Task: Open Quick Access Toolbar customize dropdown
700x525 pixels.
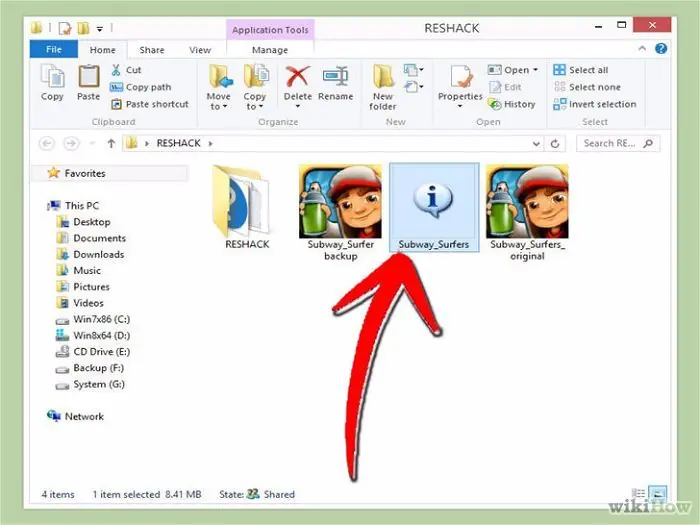Action: point(100,29)
